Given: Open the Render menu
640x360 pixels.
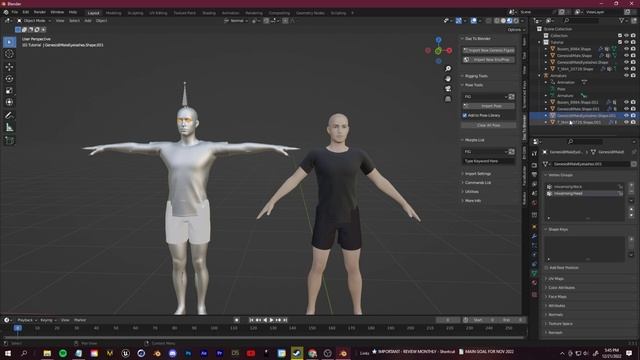Looking at the screenshot, I should coord(40,12).
